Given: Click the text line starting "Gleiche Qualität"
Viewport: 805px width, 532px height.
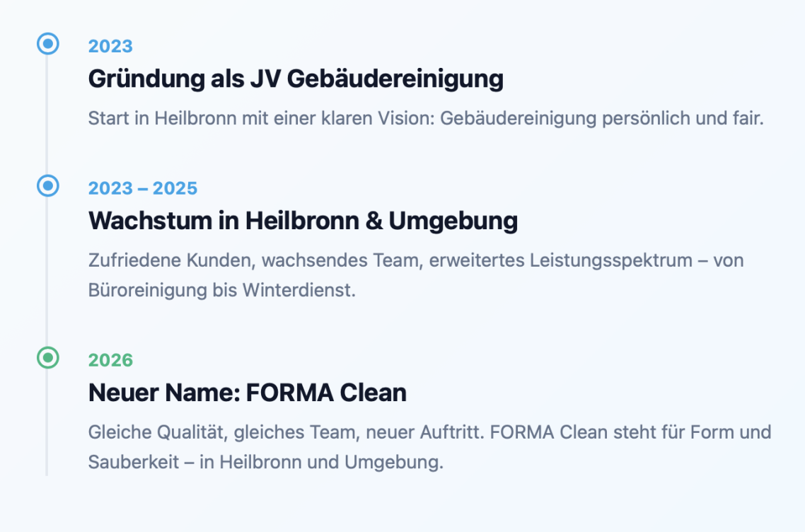Looking at the screenshot, I should click(x=429, y=432).
